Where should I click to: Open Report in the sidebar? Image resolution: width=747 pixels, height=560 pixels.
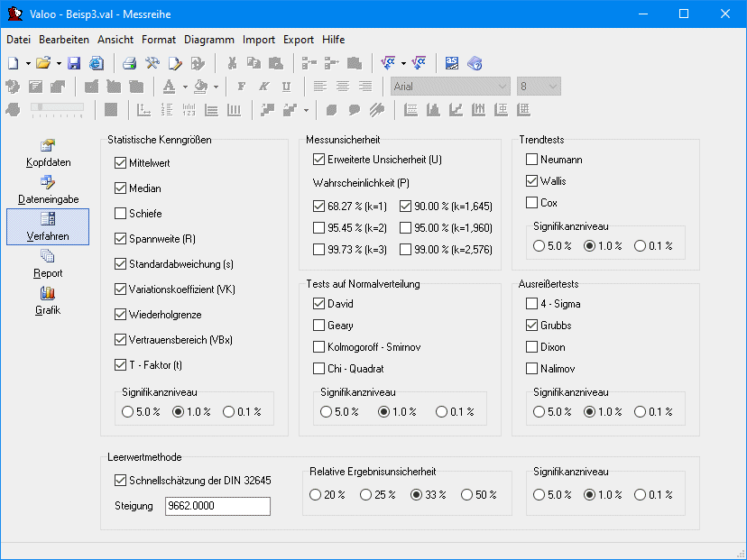[48, 263]
